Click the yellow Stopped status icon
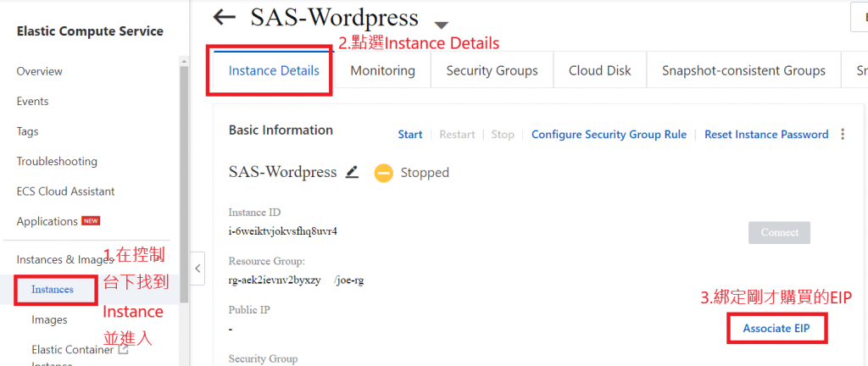Viewport: 868px width, 366px height. pos(384,173)
